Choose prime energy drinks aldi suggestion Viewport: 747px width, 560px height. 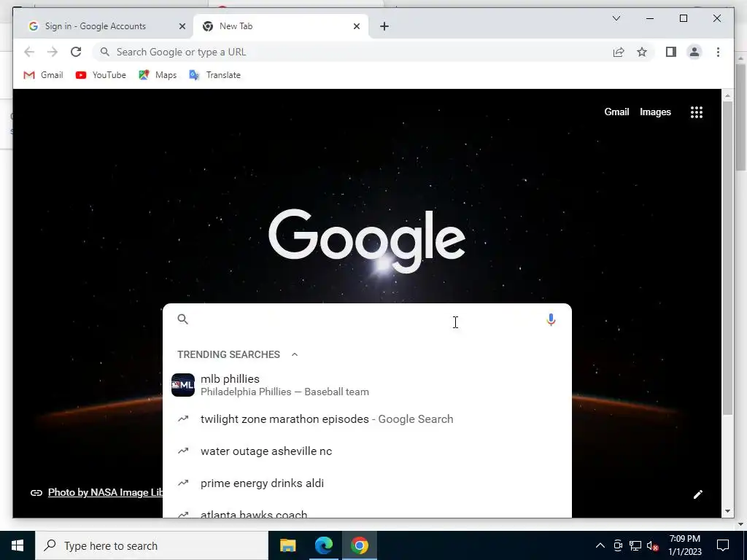pyautogui.click(x=367, y=483)
